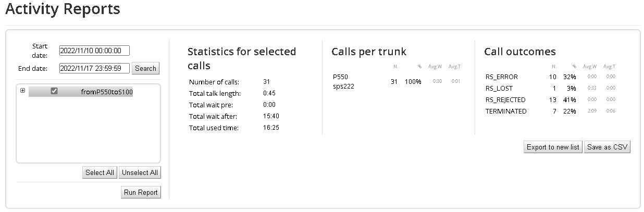Export results with Export to new list
This screenshot has height=212, width=644.
[553, 147]
